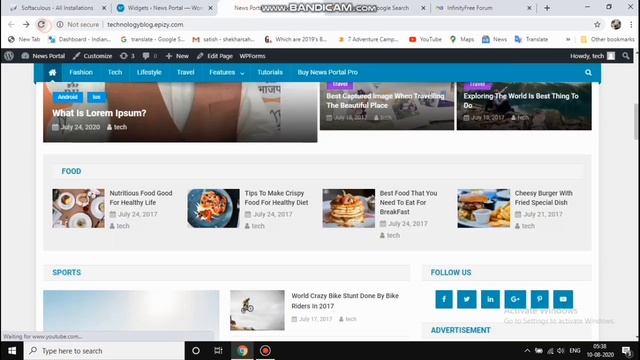The image size is (640, 360).
Task: Click the browser address bar
Action: [322, 24]
